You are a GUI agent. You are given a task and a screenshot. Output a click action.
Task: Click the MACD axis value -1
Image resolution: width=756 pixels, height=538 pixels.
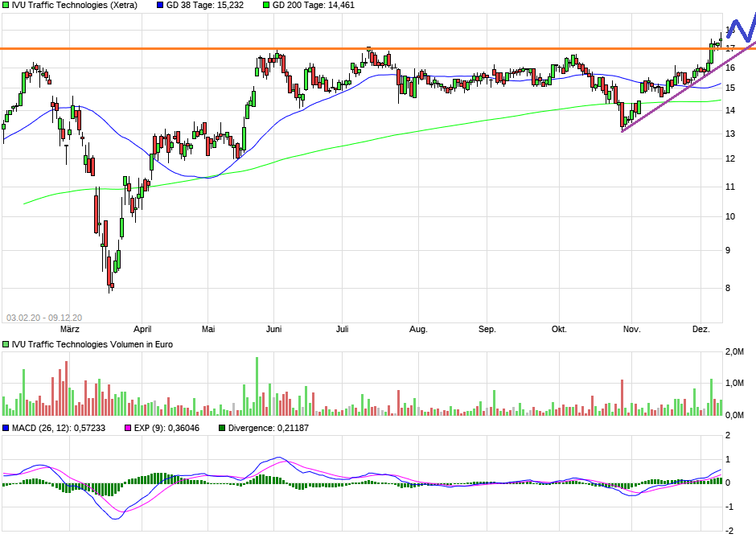point(729,507)
